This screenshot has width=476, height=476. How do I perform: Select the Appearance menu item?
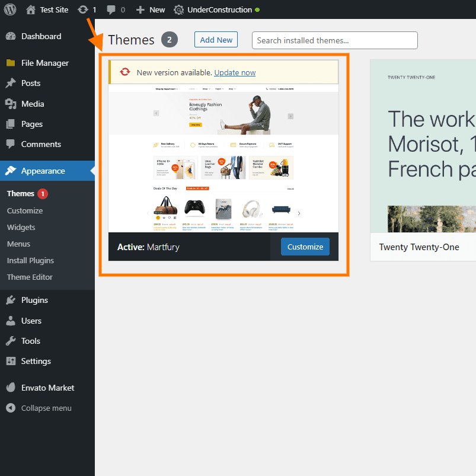pyautogui.click(x=43, y=171)
